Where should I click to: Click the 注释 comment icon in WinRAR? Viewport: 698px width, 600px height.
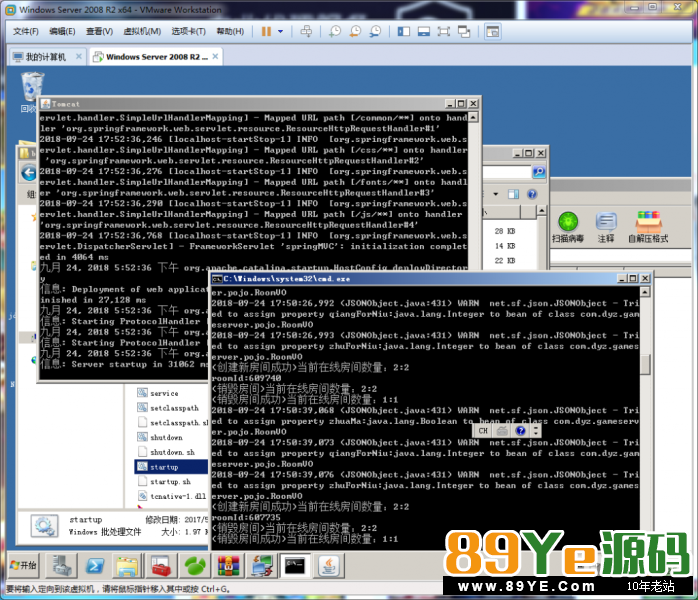tap(606, 227)
